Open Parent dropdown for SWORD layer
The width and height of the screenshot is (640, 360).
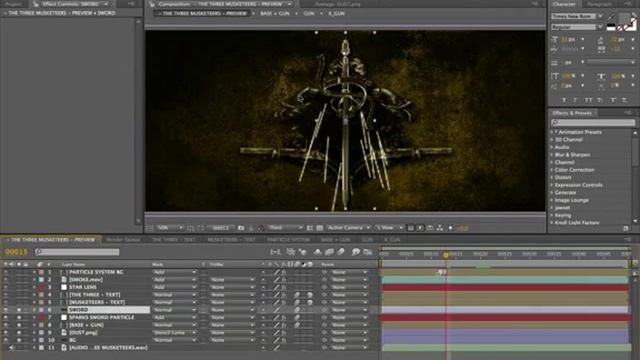coord(349,310)
